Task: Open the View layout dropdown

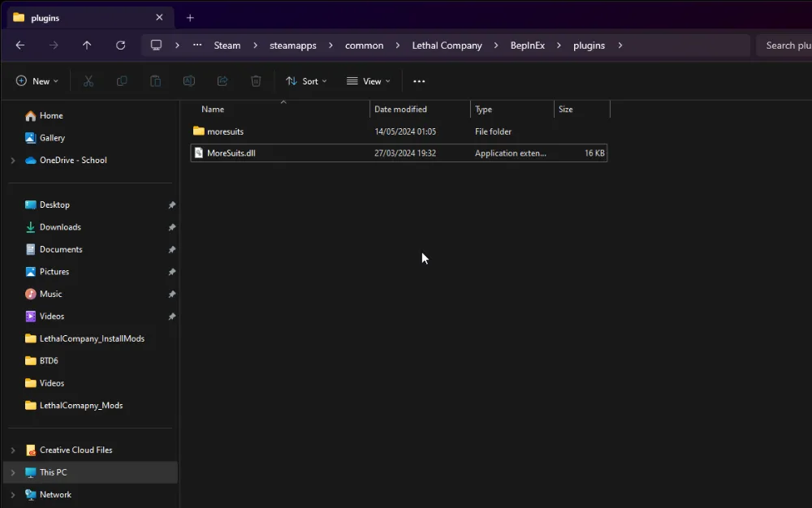Action: pos(369,81)
